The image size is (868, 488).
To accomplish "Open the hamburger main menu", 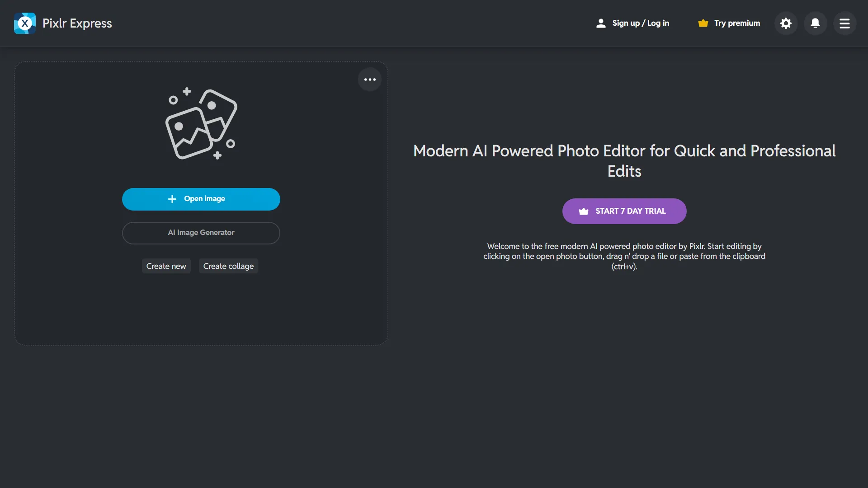I will pos(845,23).
